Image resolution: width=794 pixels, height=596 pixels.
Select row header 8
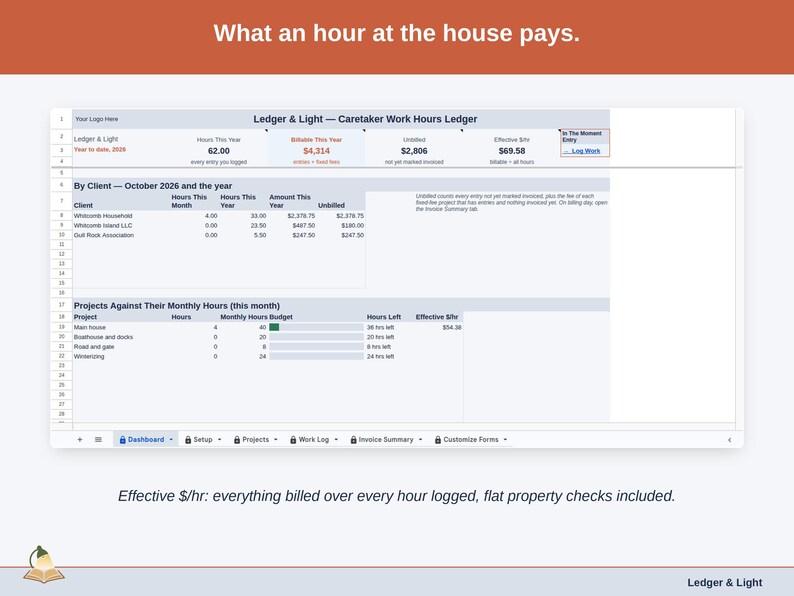(x=61, y=216)
